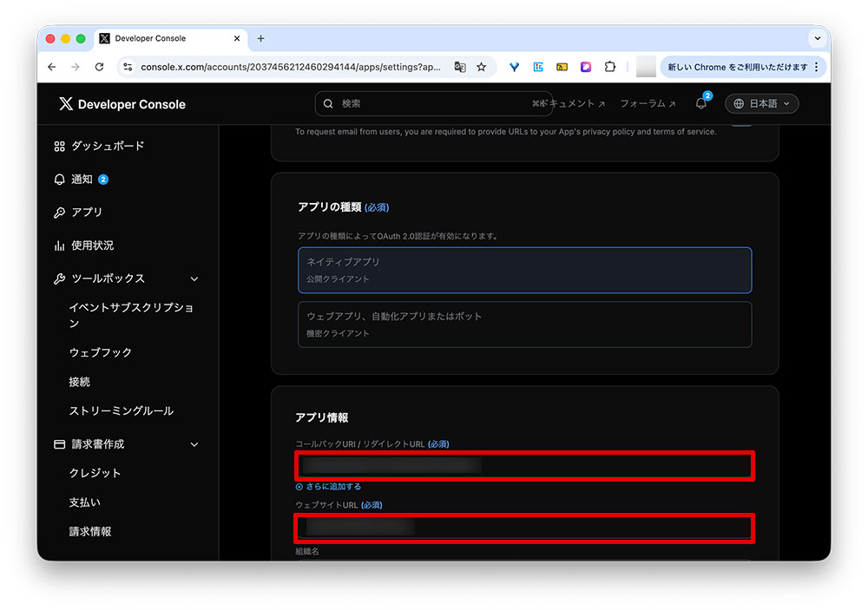Select ネイティブアプリ as the app type
868x610 pixels.
(x=523, y=269)
